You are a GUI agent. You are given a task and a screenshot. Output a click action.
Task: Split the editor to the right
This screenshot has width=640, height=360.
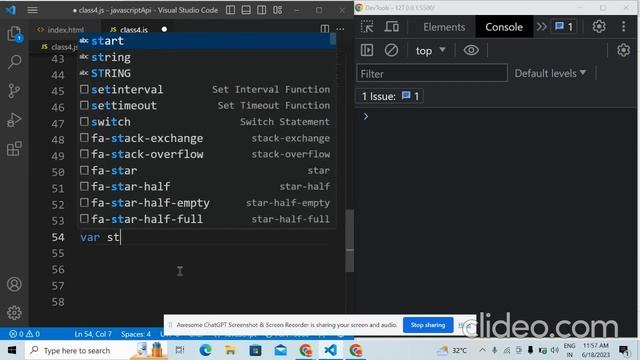point(324,29)
